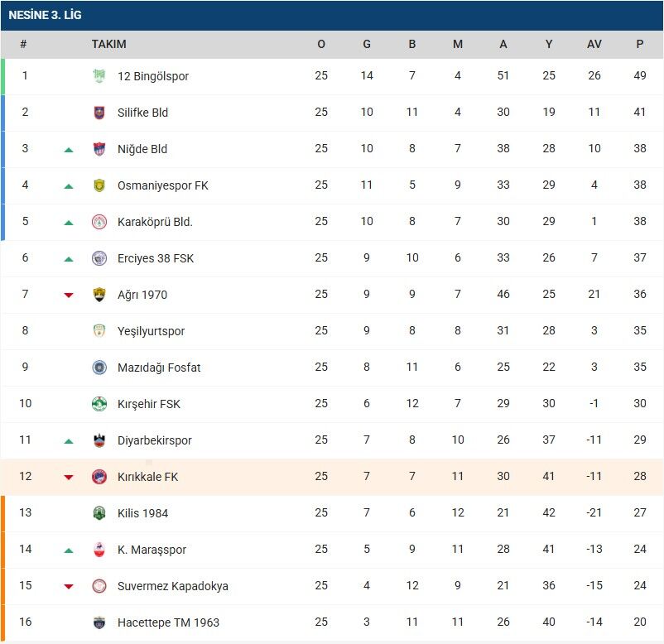Click the Karaköprü Bld. team name
Image resolution: width=664 pixels, height=644 pixels.
[x=155, y=222]
